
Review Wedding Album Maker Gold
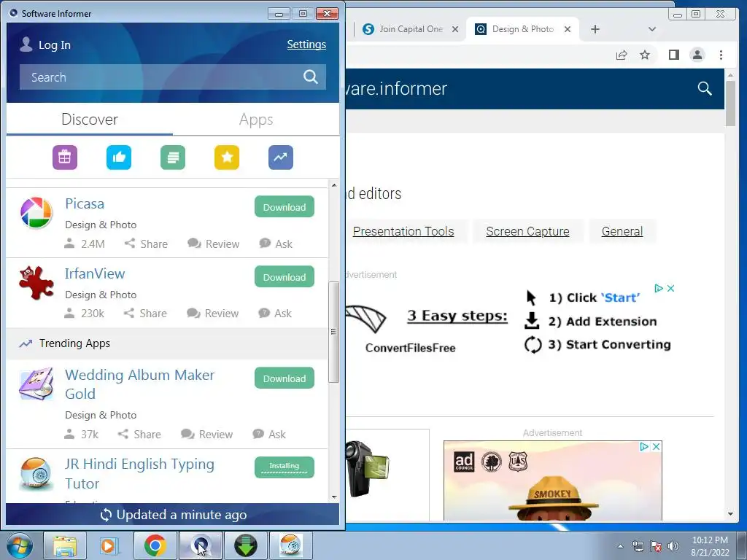pyautogui.click(x=206, y=435)
